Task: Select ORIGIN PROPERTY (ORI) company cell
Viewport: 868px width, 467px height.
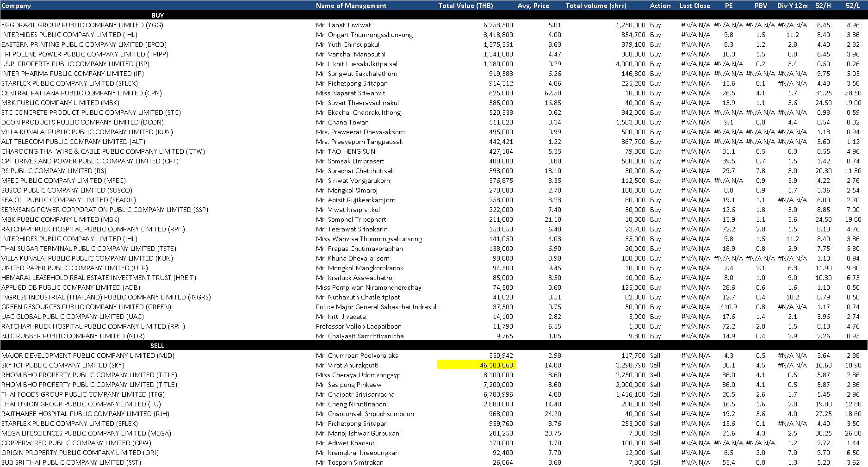Action: (x=80, y=453)
